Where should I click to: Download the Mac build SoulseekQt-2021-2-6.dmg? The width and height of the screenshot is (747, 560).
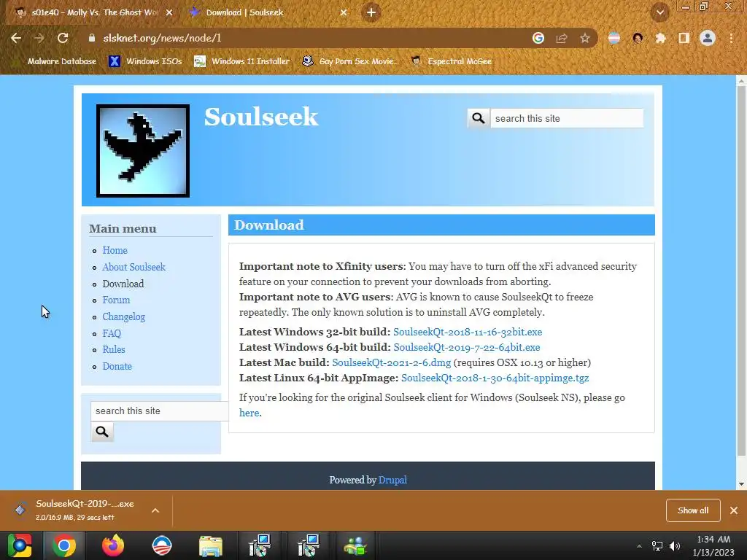click(x=392, y=362)
